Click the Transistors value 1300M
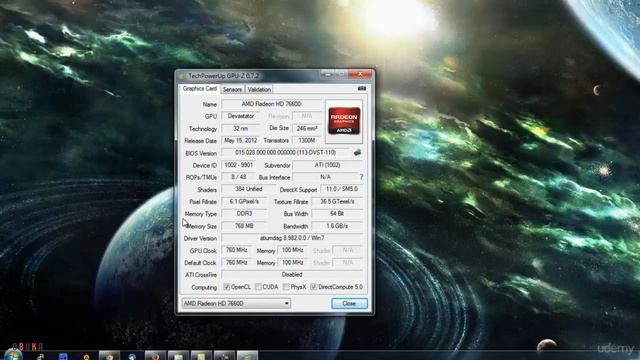Image resolution: width=640 pixels, height=360 pixels. tap(307, 140)
